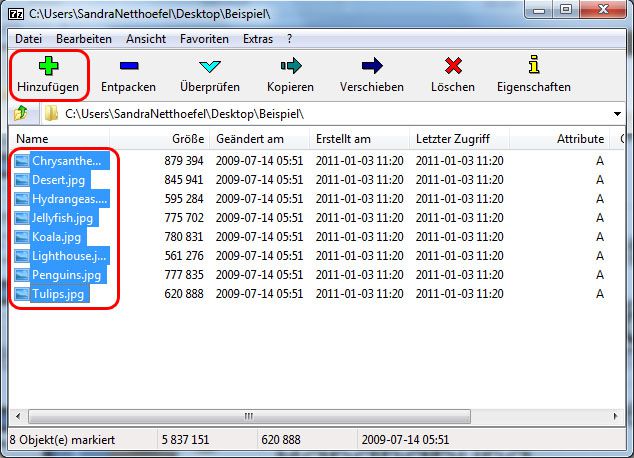Close the 7-Zip window
The width and height of the screenshot is (634, 458).
point(603,10)
